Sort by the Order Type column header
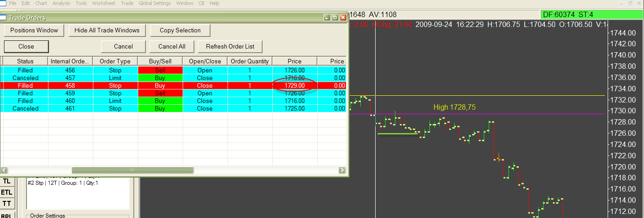The height and width of the screenshot is (218, 644). (115, 61)
